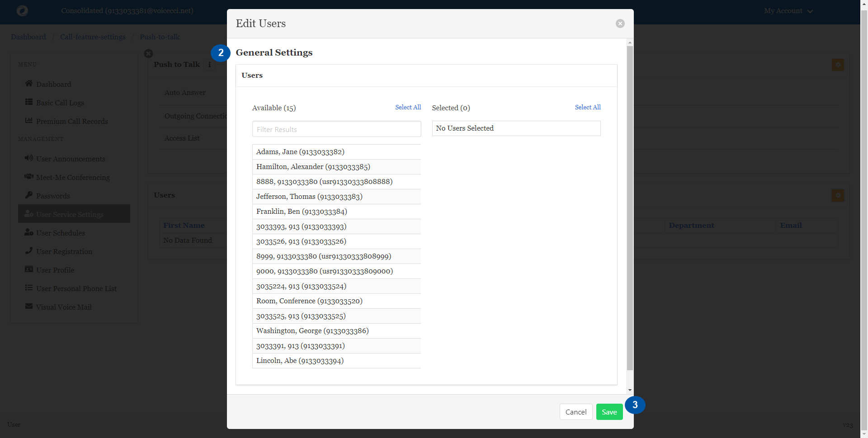Viewport: 868px width, 438px height.
Task: Click the Save button
Action: point(609,412)
